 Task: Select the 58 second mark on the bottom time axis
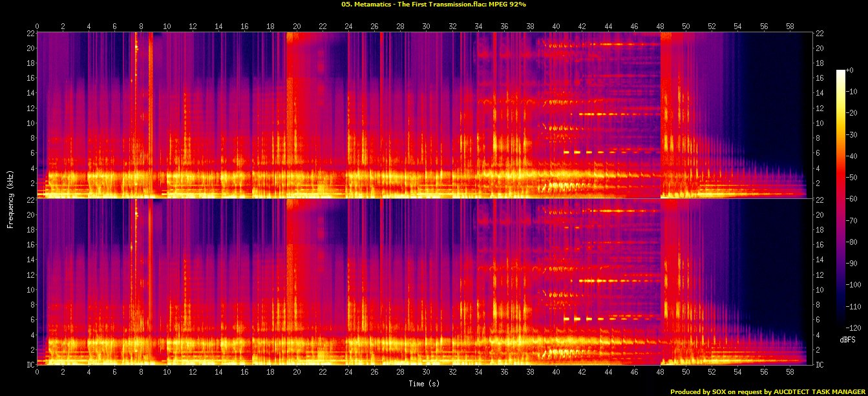pos(790,373)
